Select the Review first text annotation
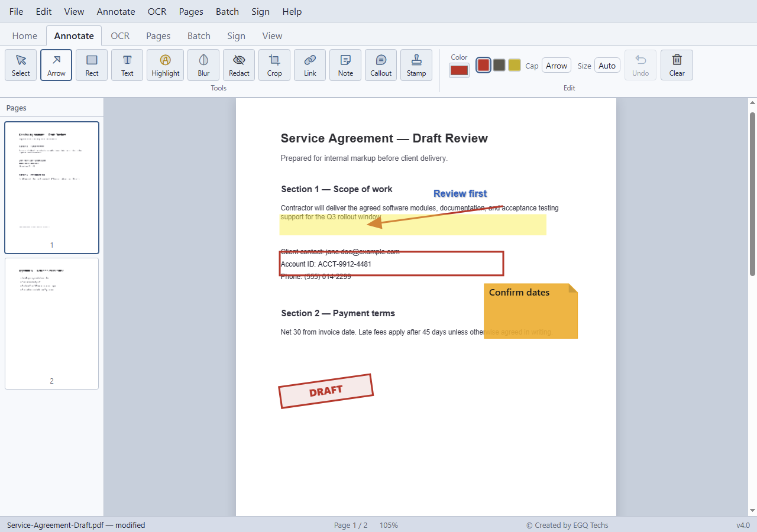 pyautogui.click(x=460, y=193)
